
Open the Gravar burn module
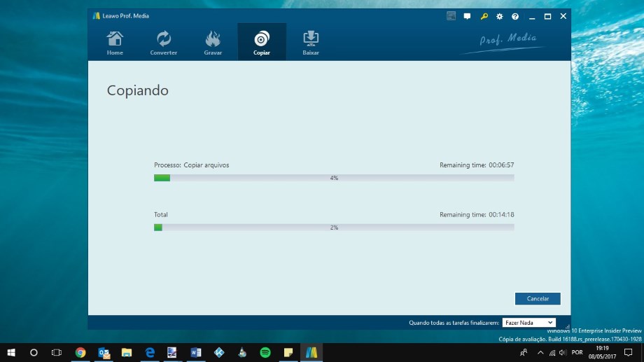tap(213, 43)
